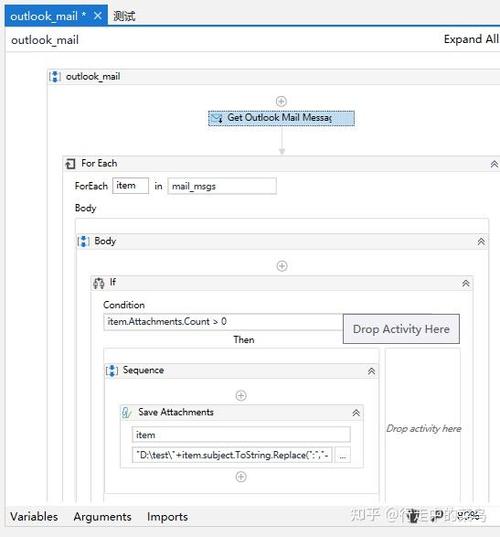Click the outlook_mail sequence icon

(x=55, y=76)
